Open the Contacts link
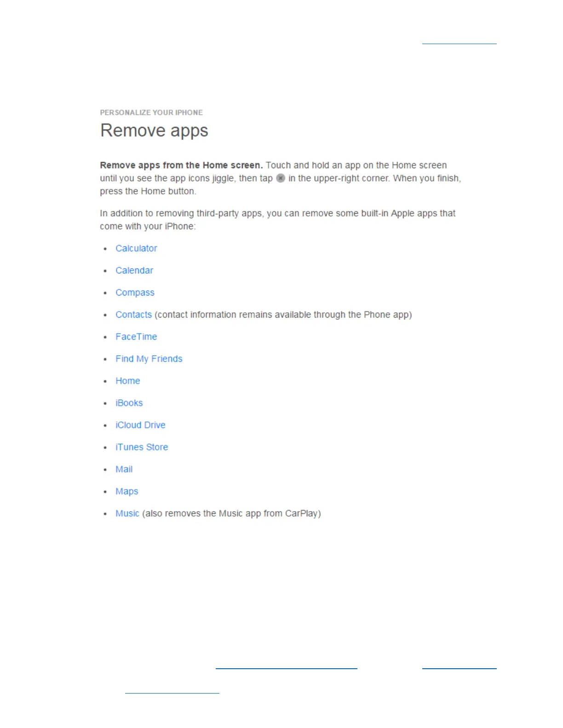This screenshot has height=728, width=563. pyautogui.click(x=133, y=314)
